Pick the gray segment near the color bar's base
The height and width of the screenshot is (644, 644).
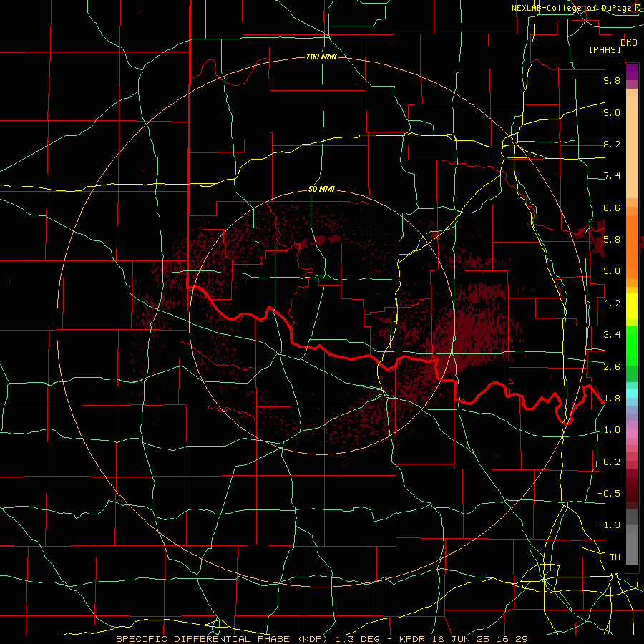pyautogui.click(x=632, y=549)
